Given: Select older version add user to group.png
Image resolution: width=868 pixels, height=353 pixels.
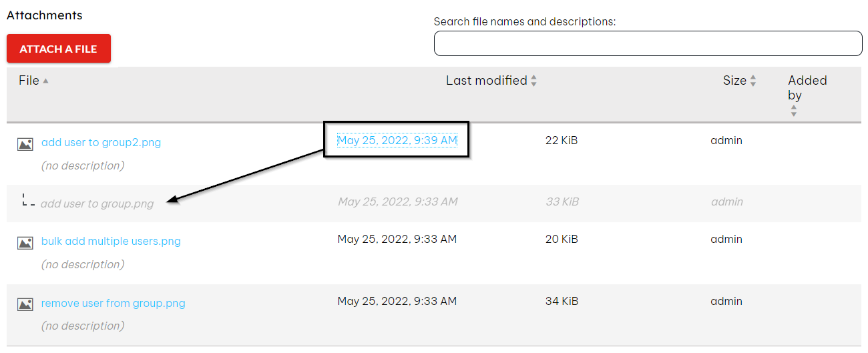Looking at the screenshot, I should point(97,204).
